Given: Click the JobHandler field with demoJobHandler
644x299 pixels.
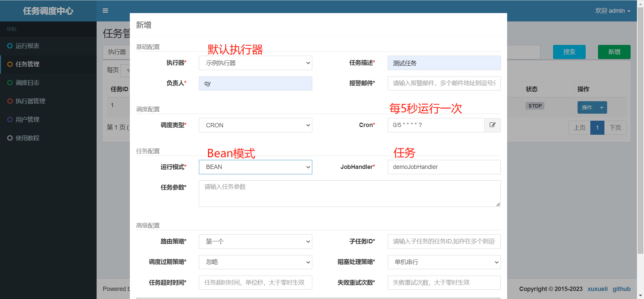Looking at the screenshot, I should 444,167.
